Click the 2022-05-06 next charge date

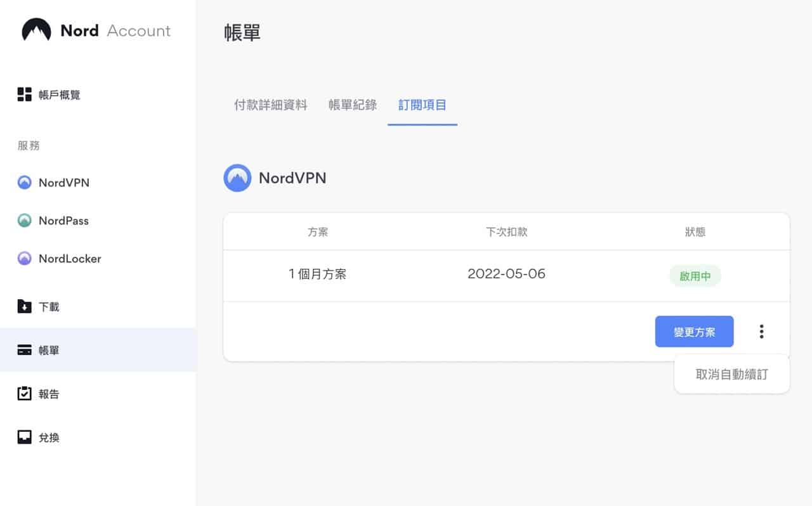(506, 274)
